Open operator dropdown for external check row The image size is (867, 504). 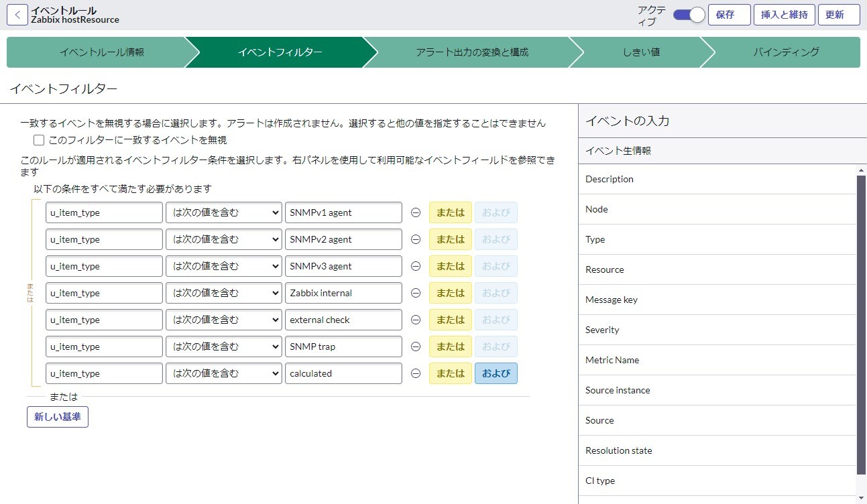coord(224,320)
